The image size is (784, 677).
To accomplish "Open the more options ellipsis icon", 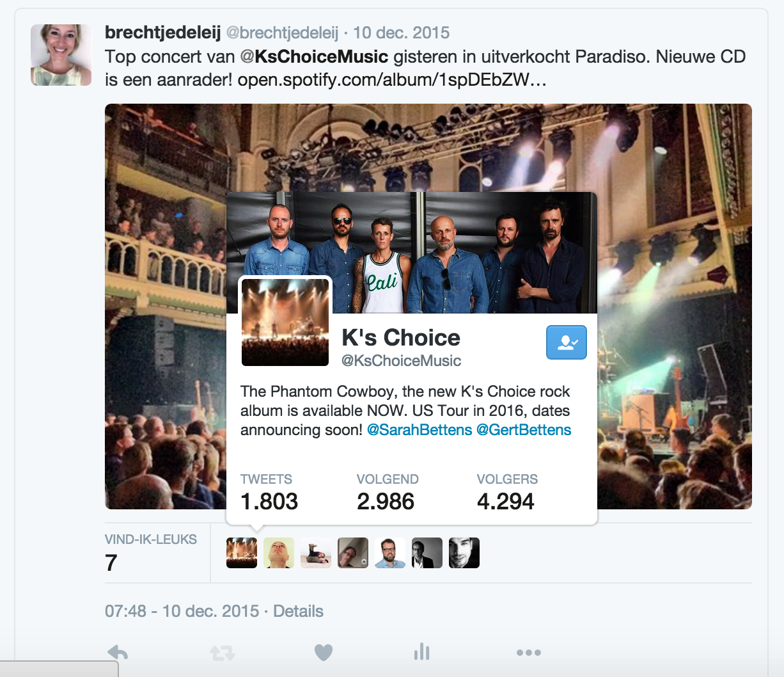I will coord(528,652).
